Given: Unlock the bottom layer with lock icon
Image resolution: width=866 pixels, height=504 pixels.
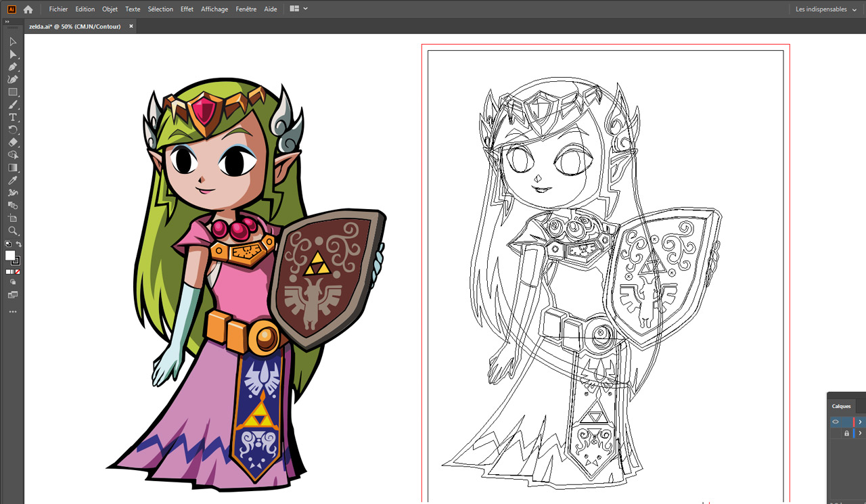Looking at the screenshot, I should tap(846, 433).
